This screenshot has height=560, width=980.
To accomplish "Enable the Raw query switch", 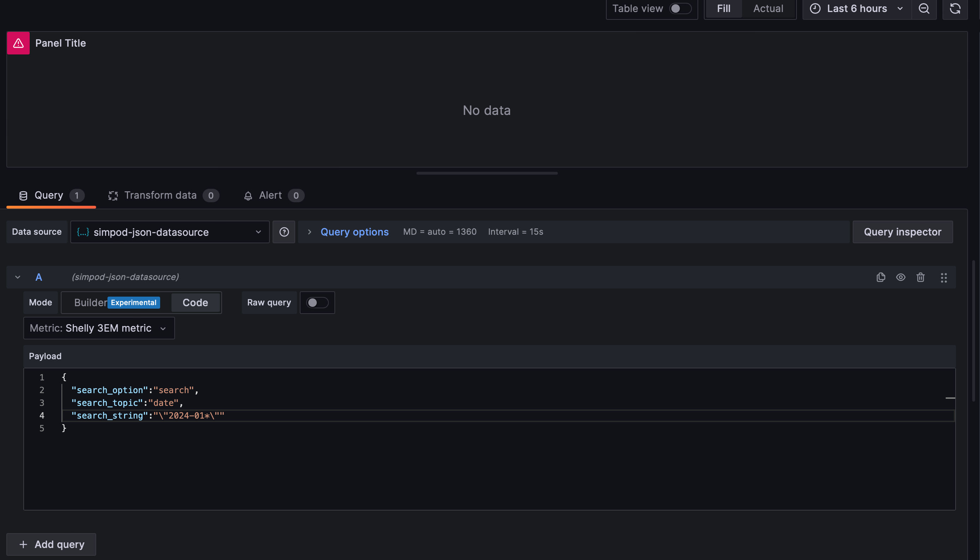I will pos(317,303).
